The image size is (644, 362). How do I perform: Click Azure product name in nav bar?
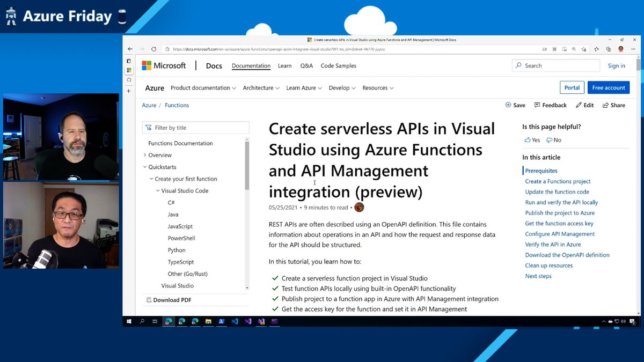(155, 88)
